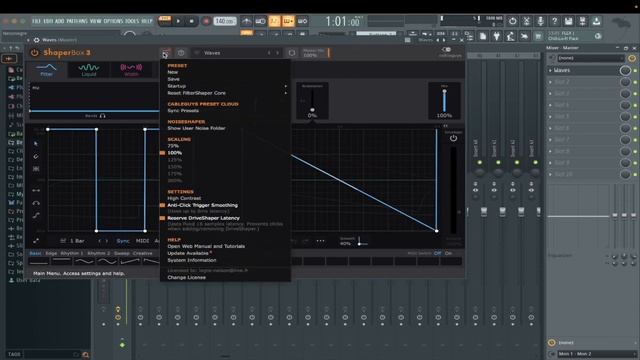Select the Width shaper module

click(131, 70)
